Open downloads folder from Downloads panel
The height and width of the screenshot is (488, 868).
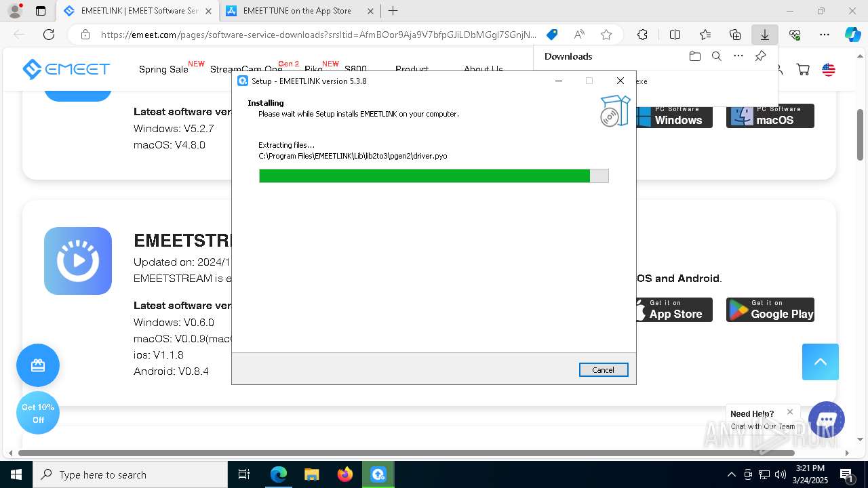[694, 56]
